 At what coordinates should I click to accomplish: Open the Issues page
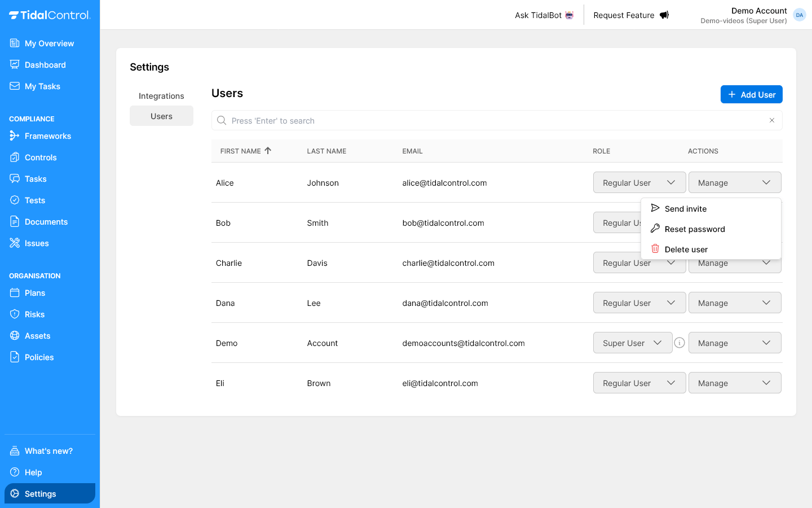(36, 243)
